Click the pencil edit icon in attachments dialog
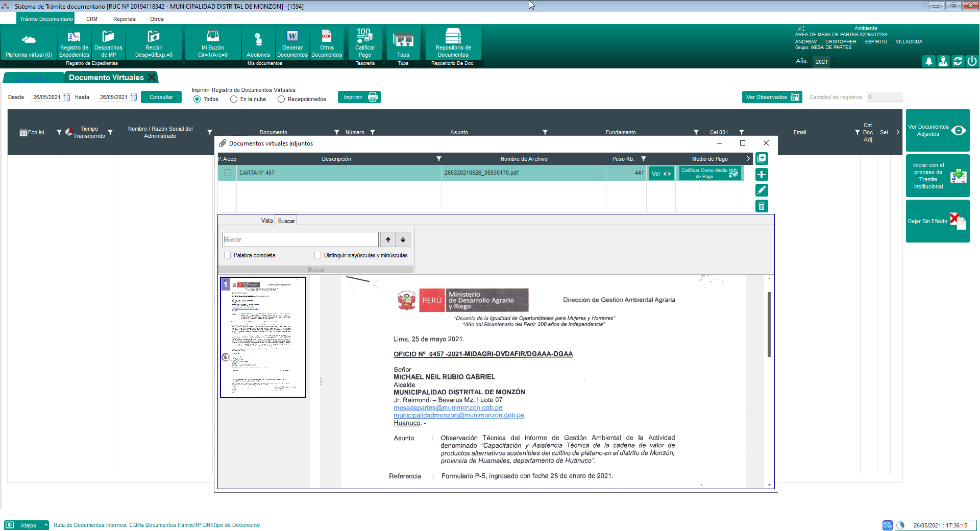980x531 pixels. [x=762, y=190]
